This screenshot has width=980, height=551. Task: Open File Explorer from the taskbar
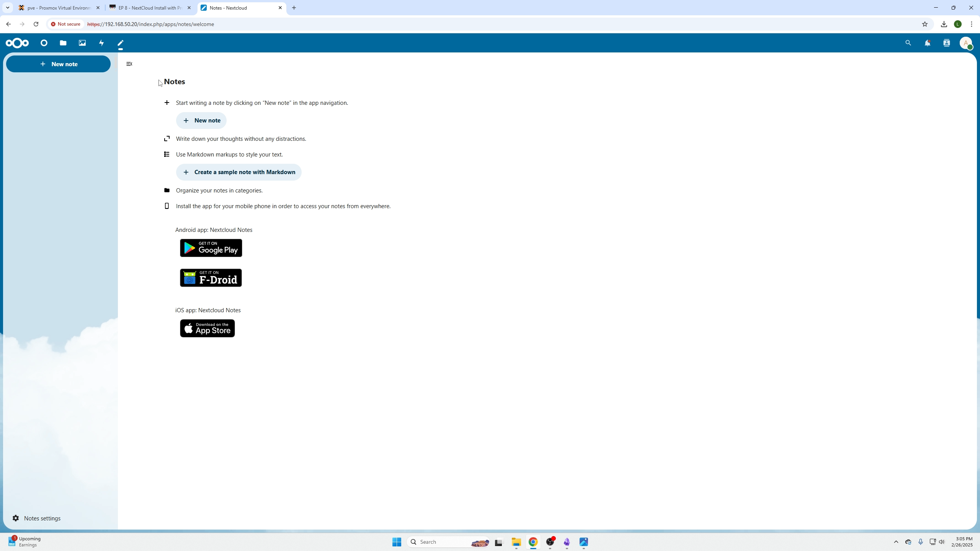pyautogui.click(x=516, y=542)
